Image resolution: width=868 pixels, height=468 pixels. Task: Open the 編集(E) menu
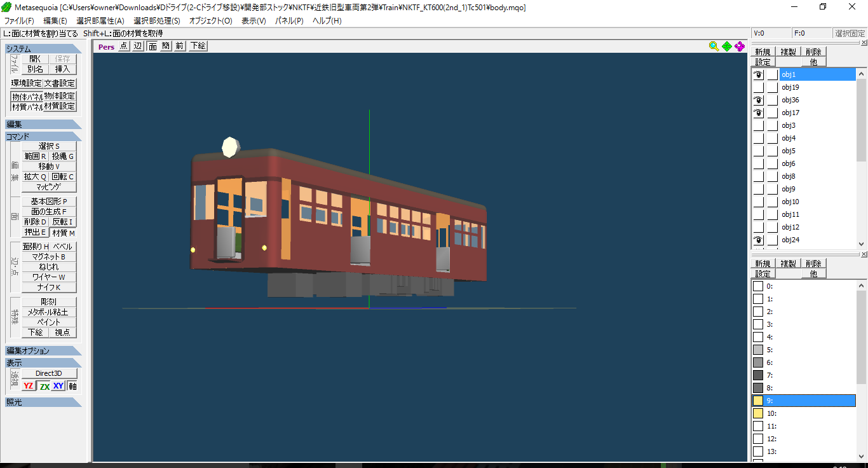pyautogui.click(x=55, y=21)
